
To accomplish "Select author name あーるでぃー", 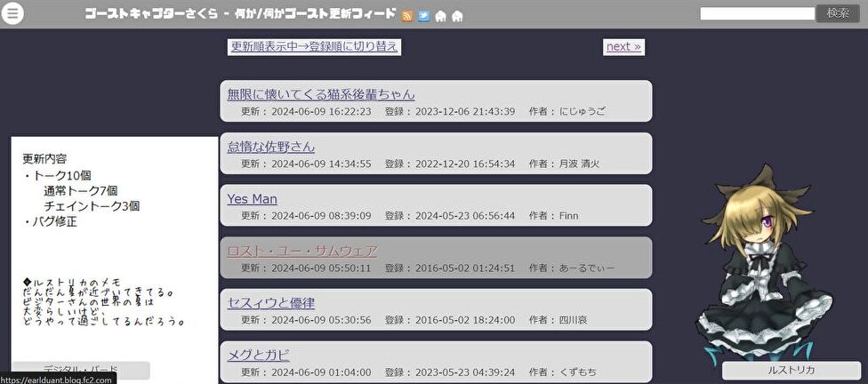I will 587,268.
